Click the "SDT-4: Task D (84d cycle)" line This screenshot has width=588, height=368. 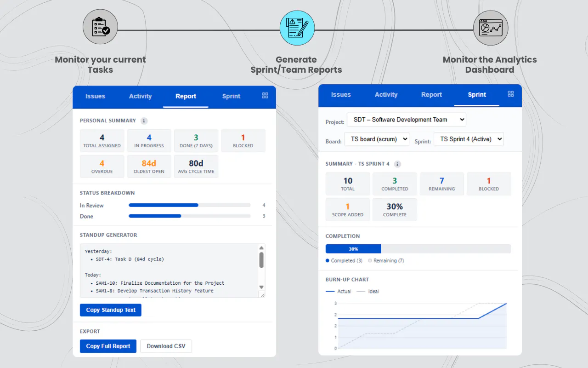(130, 259)
